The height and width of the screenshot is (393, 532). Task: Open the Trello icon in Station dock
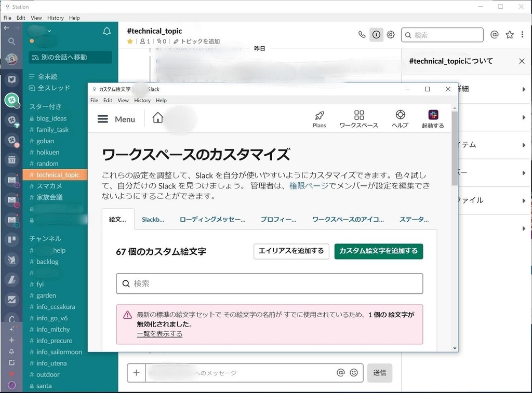pos(12,239)
